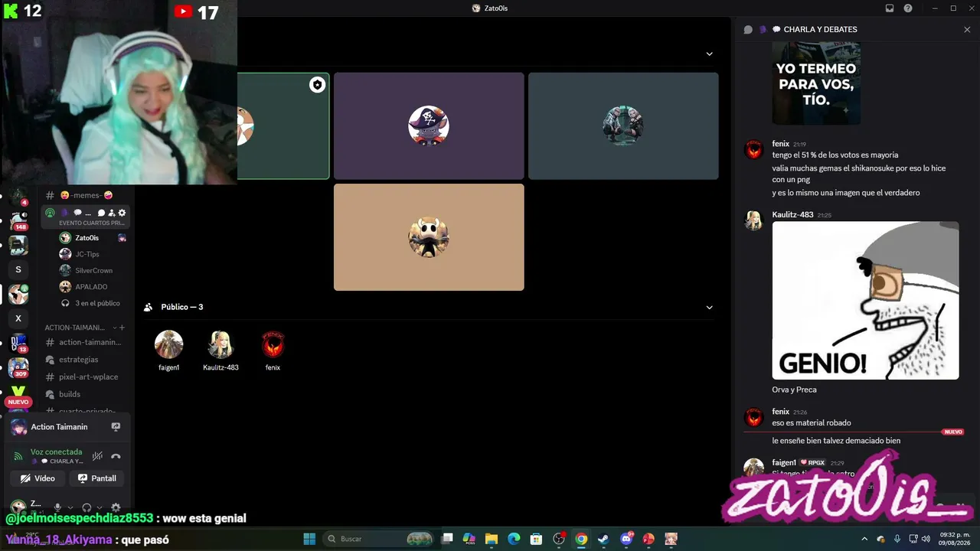
Task: Open the GENIO! meme image
Action: click(865, 301)
